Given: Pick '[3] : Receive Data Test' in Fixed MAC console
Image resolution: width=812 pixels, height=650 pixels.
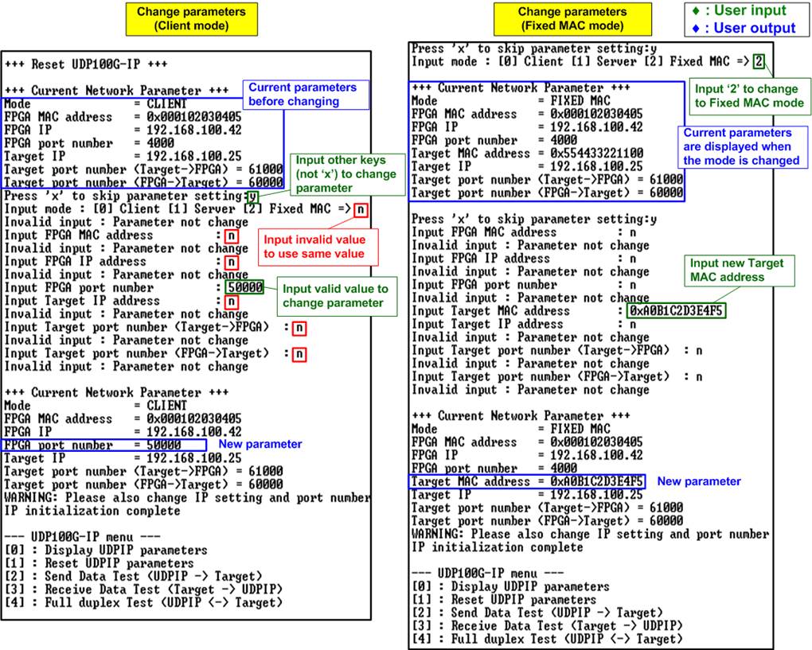Looking at the screenshot, I should (548, 626).
